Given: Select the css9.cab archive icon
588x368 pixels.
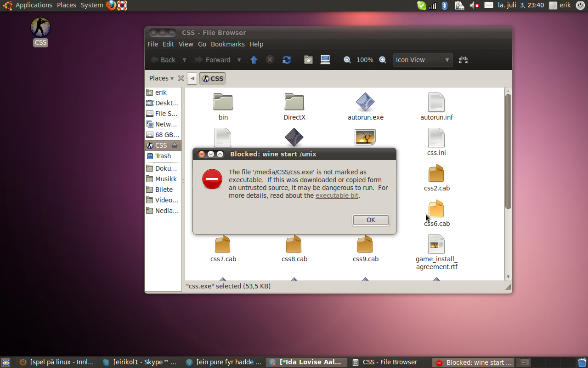Looking at the screenshot, I should [x=365, y=244].
